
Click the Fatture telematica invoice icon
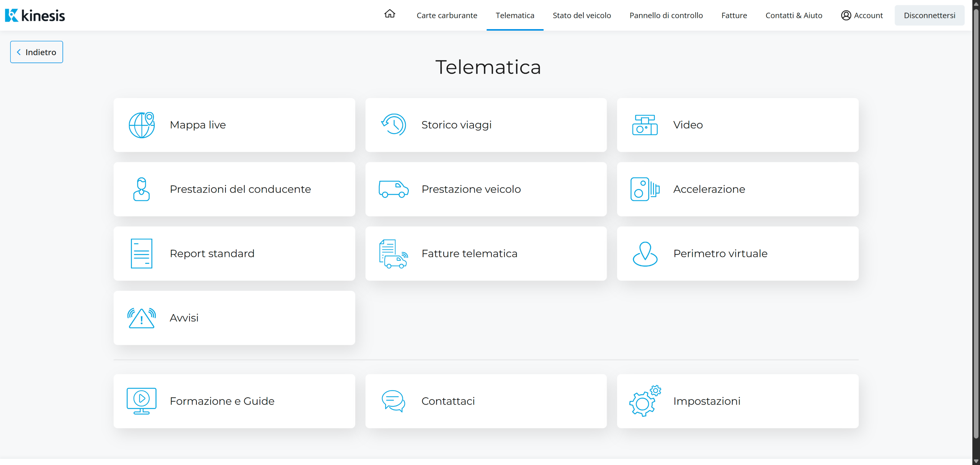tap(394, 254)
